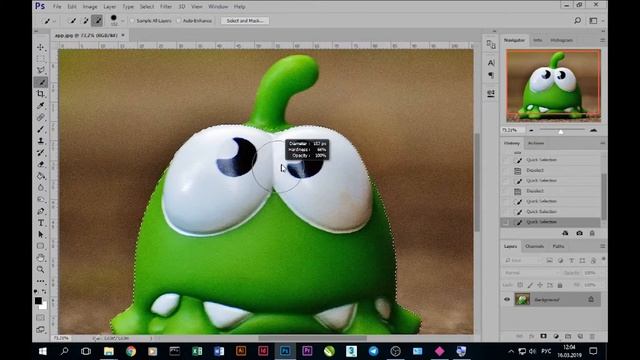The width and height of the screenshot is (640, 360).
Task: Click the background color swatch
Action: (44, 306)
